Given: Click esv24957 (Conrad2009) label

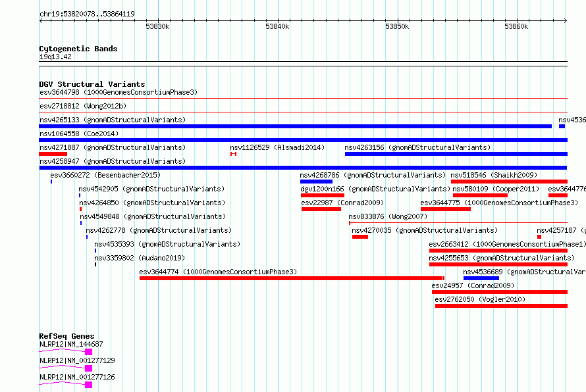Looking at the screenshot, I should (x=473, y=285).
